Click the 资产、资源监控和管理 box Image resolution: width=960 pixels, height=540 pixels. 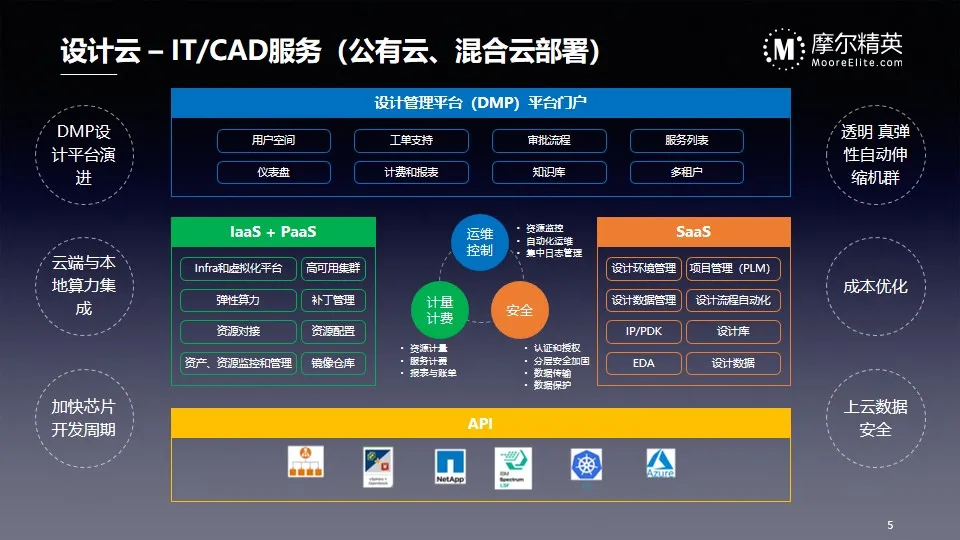click(x=238, y=363)
